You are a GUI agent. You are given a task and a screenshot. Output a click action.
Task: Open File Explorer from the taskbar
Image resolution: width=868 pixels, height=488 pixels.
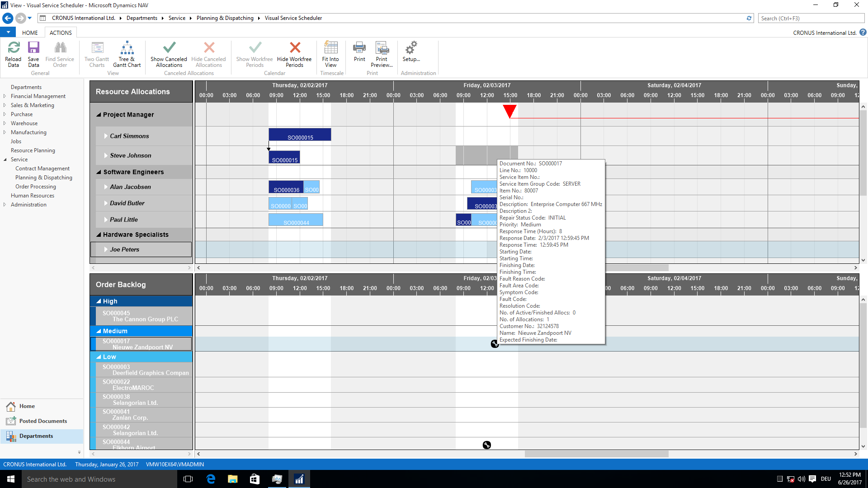(233, 479)
